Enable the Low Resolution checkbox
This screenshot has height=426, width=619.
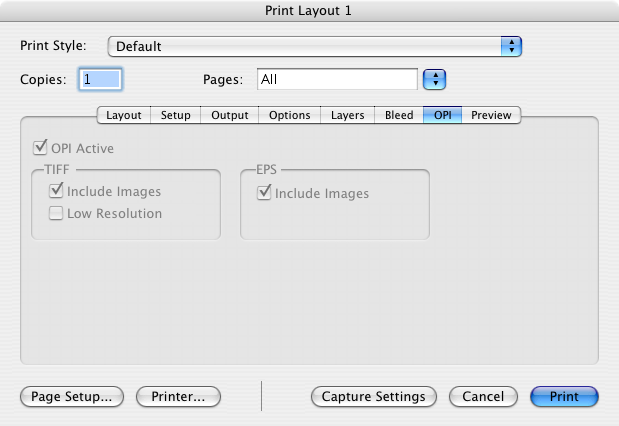(57, 213)
